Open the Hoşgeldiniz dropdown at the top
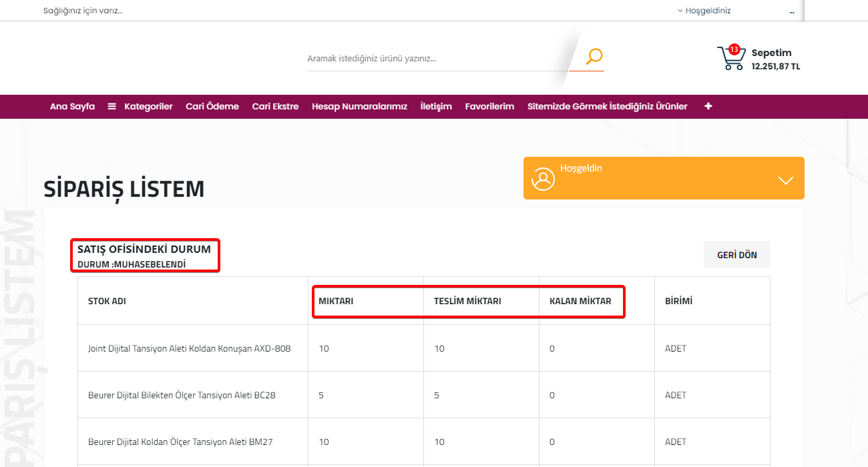 (x=704, y=11)
